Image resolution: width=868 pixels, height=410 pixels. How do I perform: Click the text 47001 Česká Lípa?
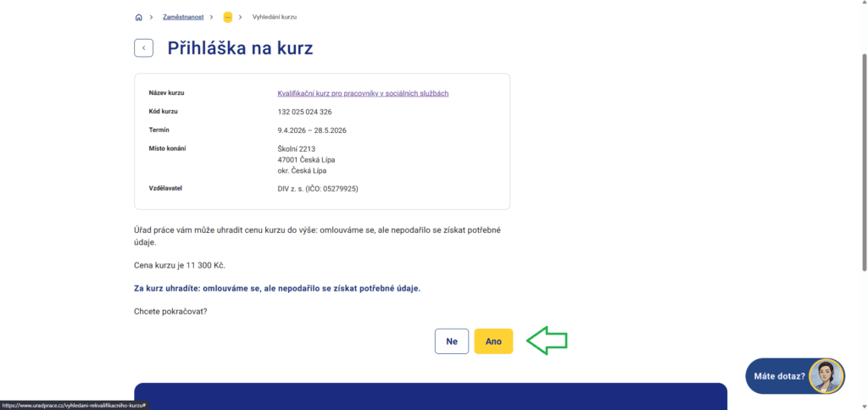coord(306,160)
